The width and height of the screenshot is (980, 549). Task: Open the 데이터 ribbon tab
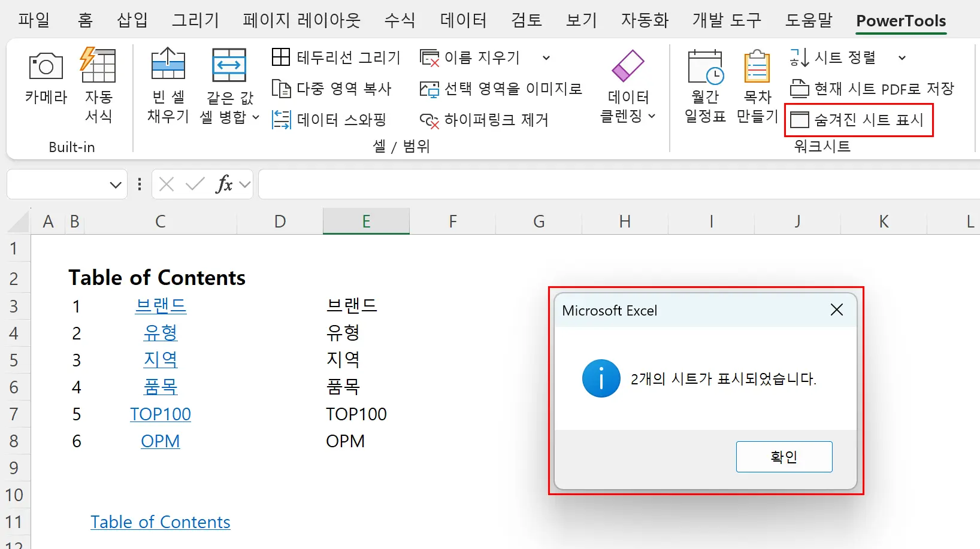click(x=462, y=20)
